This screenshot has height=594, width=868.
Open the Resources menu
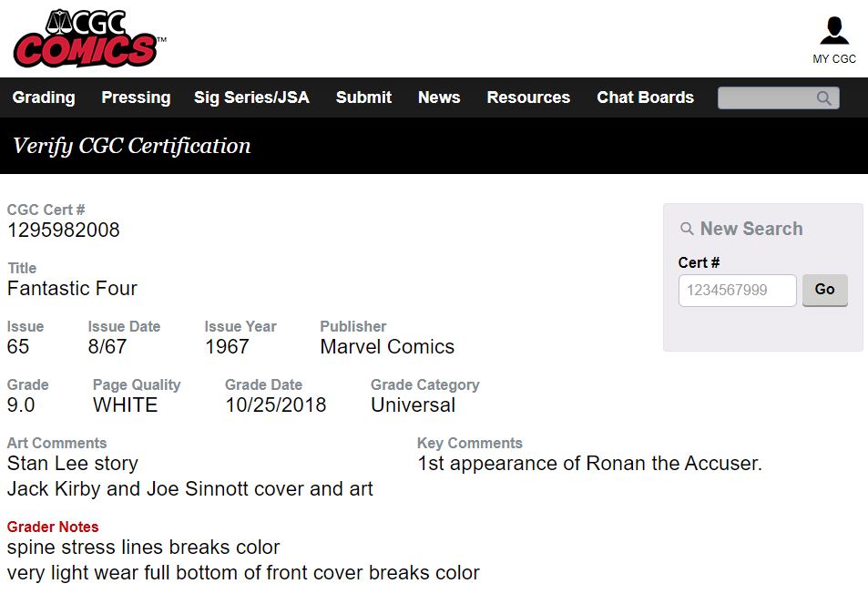click(528, 97)
